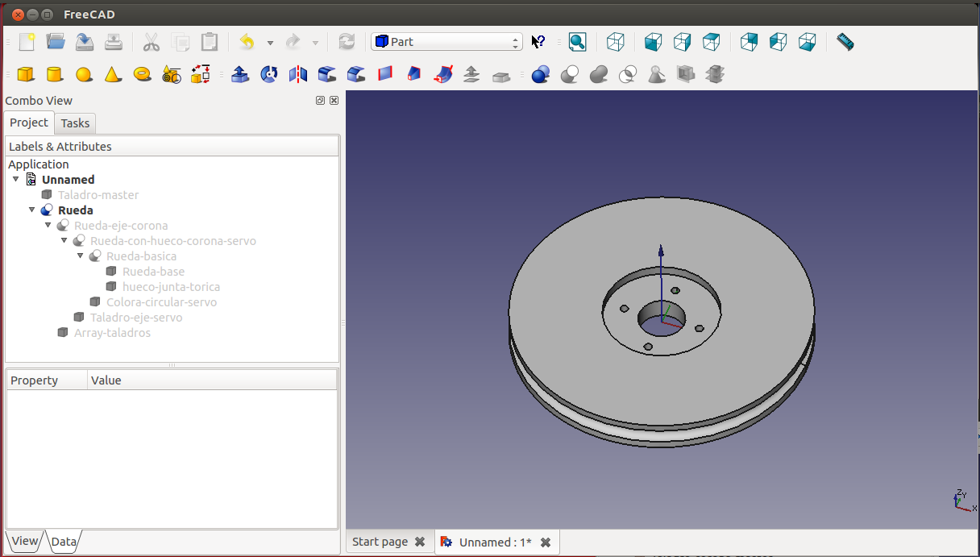The height and width of the screenshot is (557, 980).
Task: Open the measure distance ruler tool
Action: [845, 42]
